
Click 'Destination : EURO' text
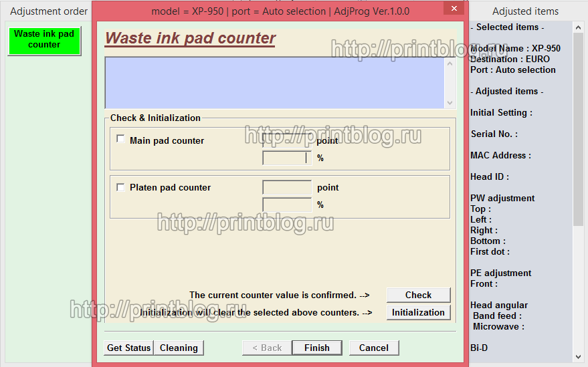pos(510,59)
